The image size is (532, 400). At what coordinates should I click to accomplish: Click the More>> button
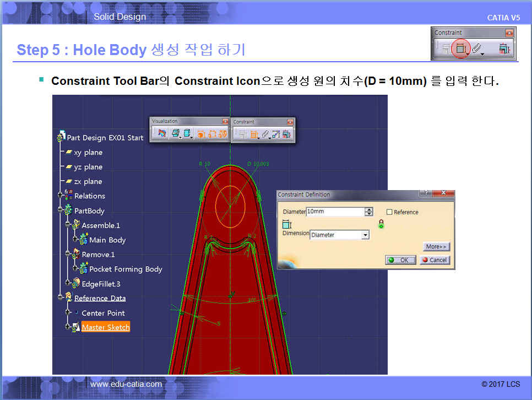436,247
